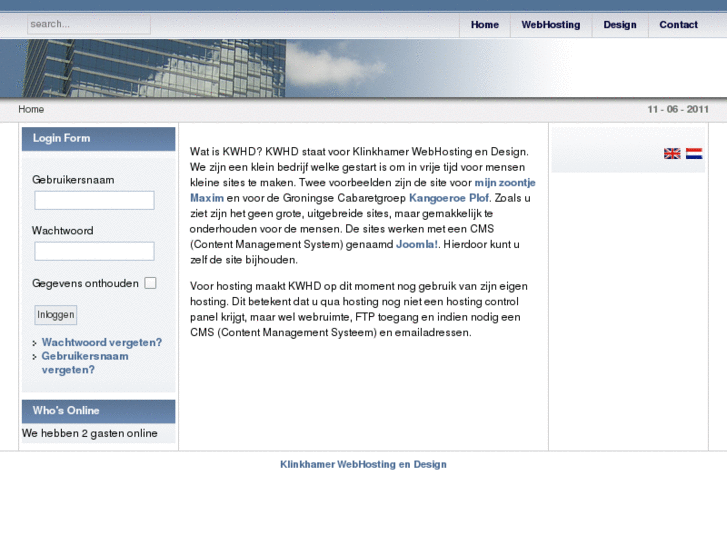Click the Inloggen button
Viewport: 727px width, 545px height.
pyautogui.click(x=56, y=314)
